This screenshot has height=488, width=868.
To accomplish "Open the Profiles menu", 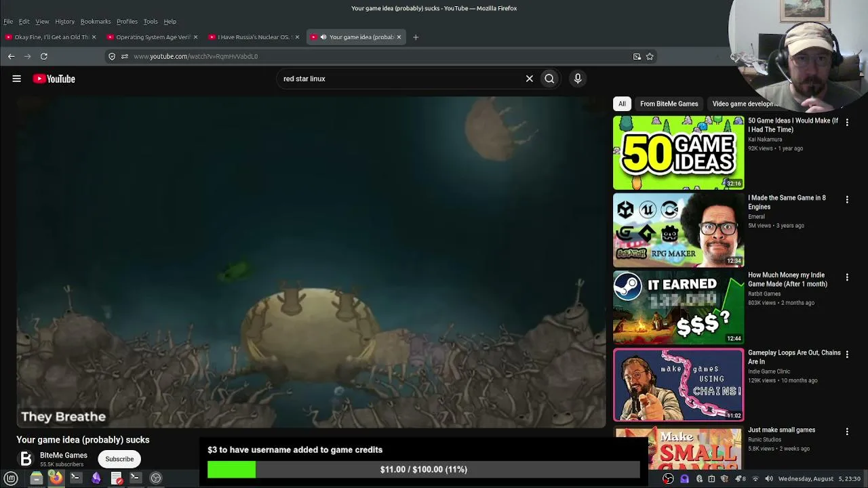I will (x=127, y=22).
